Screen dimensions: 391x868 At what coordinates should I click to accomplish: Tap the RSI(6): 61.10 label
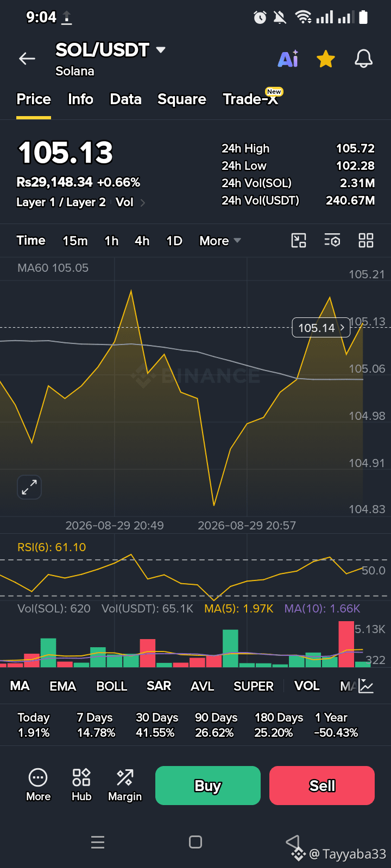pos(52,547)
